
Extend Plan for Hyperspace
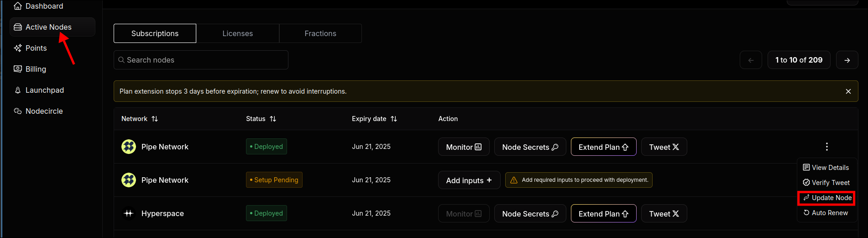604,213
